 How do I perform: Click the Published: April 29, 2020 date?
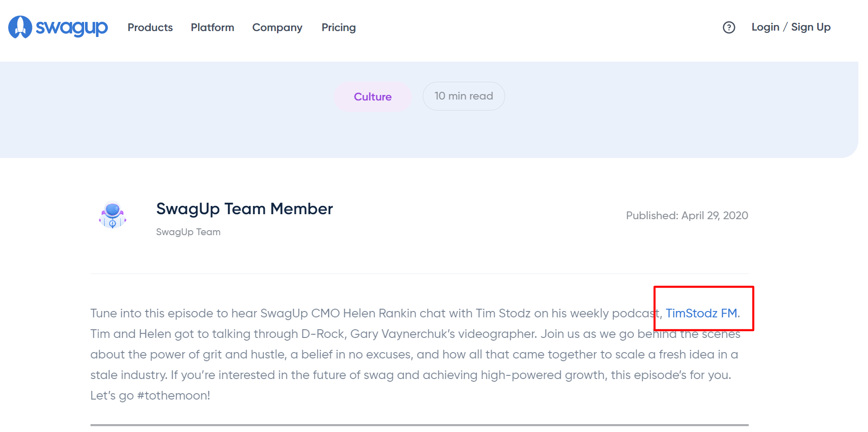[x=687, y=216]
